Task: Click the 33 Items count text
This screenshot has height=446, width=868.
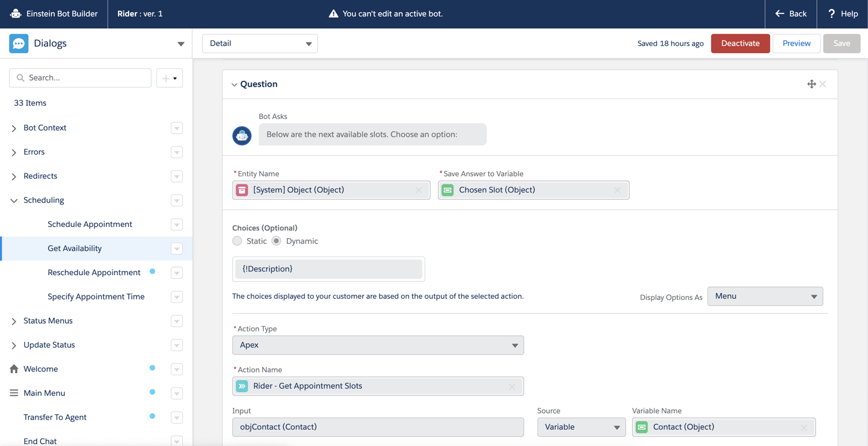Action: 30,103
